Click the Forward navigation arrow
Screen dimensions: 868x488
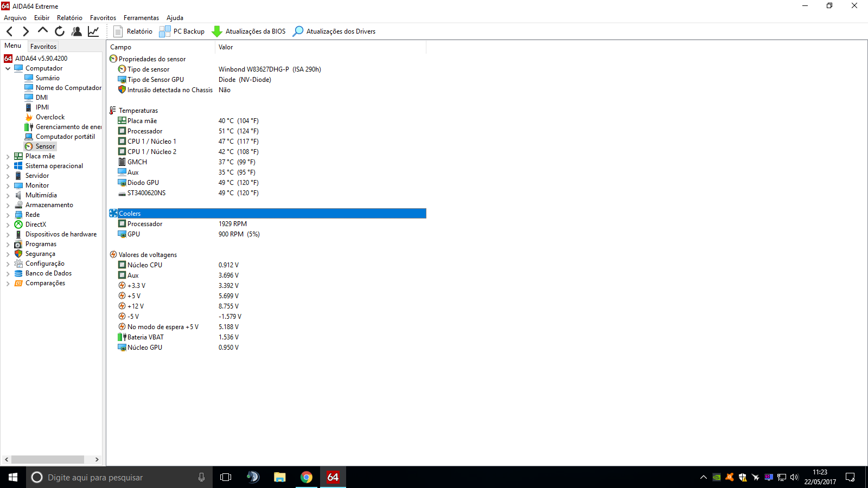(x=25, y=31)
